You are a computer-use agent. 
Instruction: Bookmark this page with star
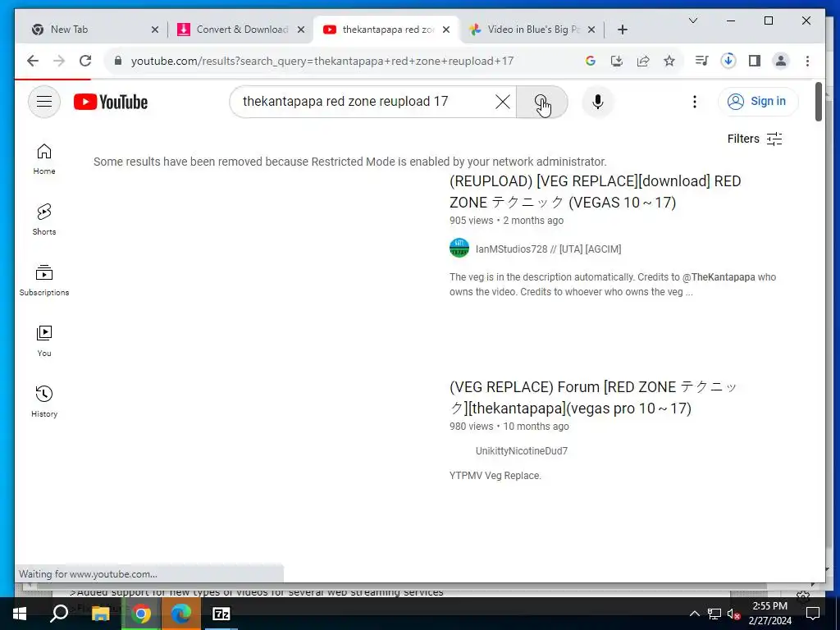(669, 61)
